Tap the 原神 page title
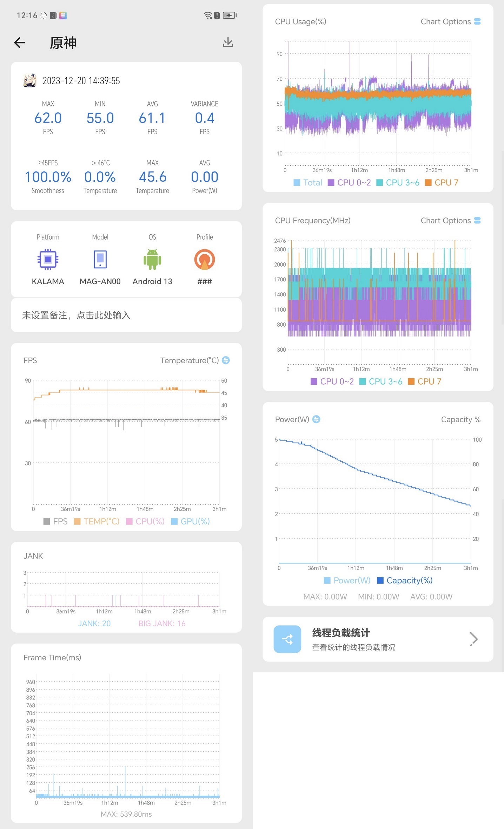 click(63, 43)
